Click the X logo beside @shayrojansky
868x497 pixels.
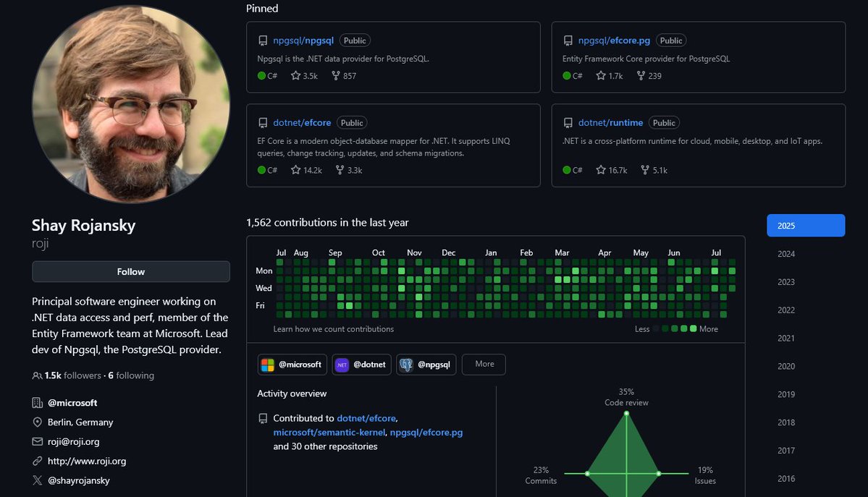click(x=37, y=480)
